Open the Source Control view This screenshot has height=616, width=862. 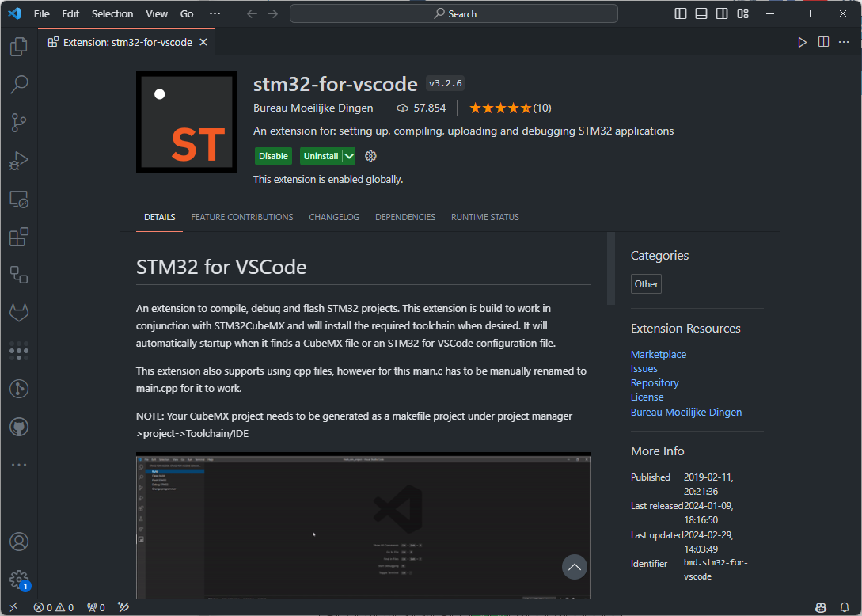pyautogui.click(x=19, y=122)
